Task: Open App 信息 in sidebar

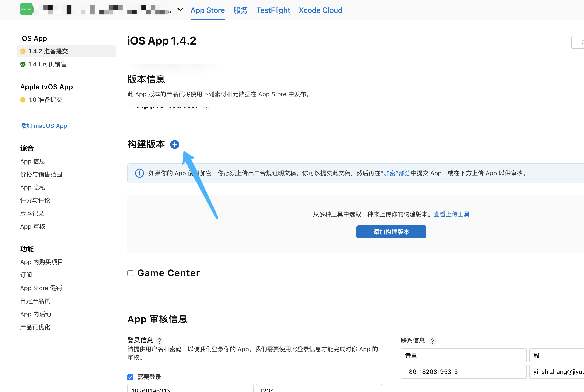Action: point(32,161)
